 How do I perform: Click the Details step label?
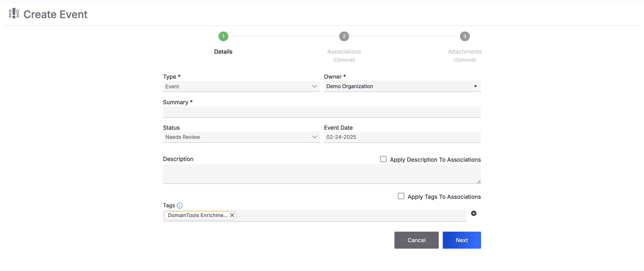click(223, 52)
